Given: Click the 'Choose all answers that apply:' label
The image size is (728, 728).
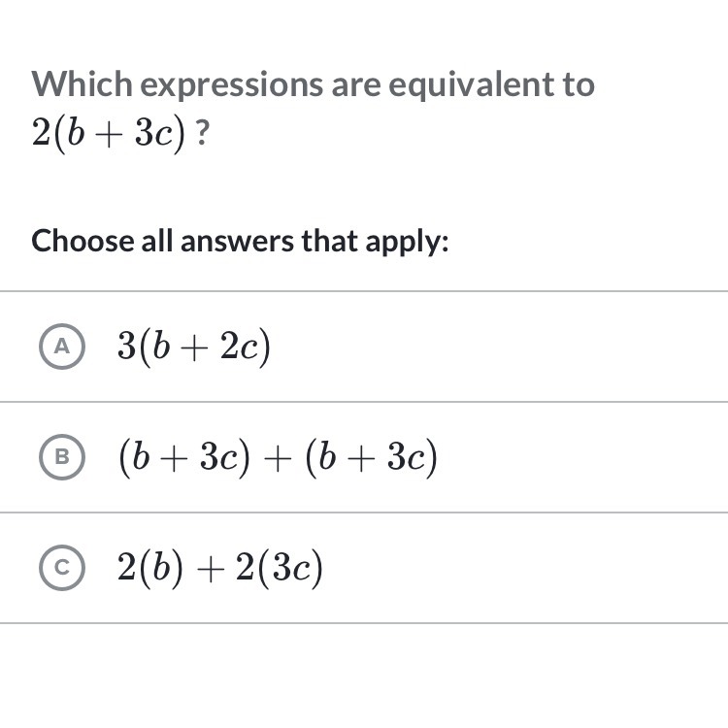Looking at the screenshot, I should point(240,242).
